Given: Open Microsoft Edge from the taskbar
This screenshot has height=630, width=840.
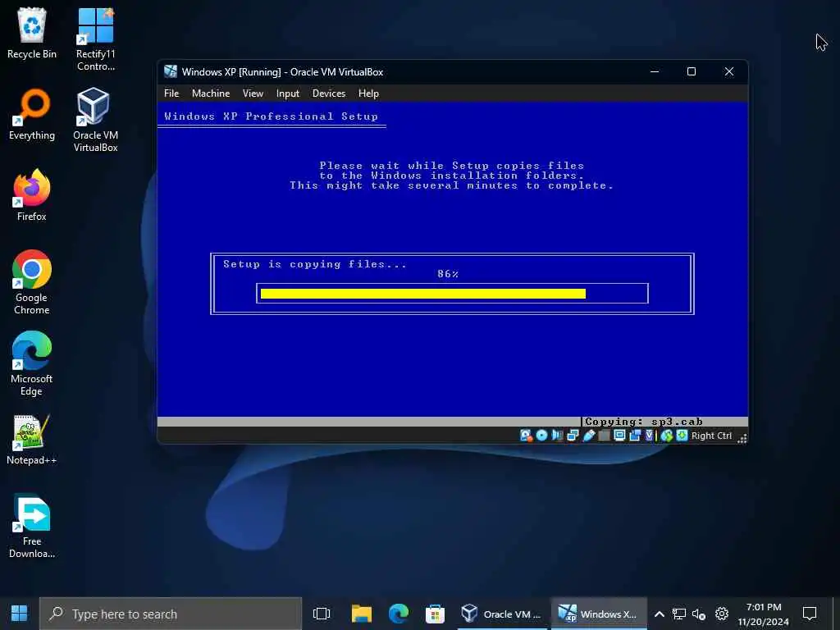Looking at the screenshot, I should [399, 614].
